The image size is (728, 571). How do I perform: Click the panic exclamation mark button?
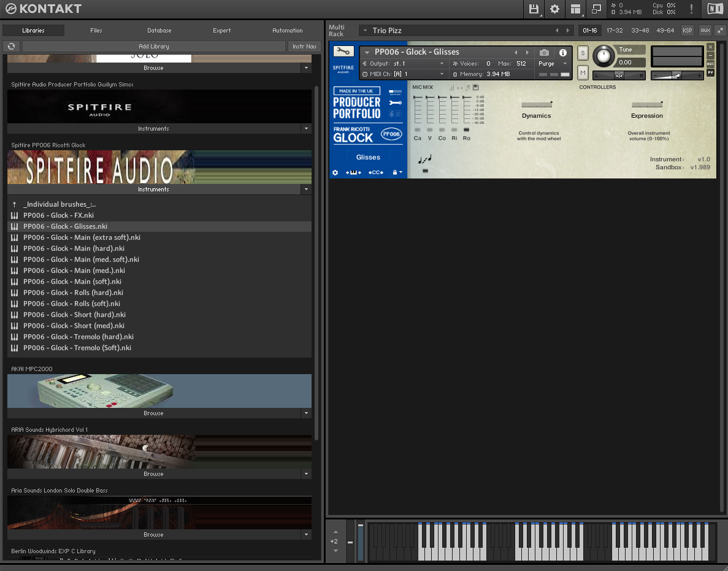tap(691, 9)
